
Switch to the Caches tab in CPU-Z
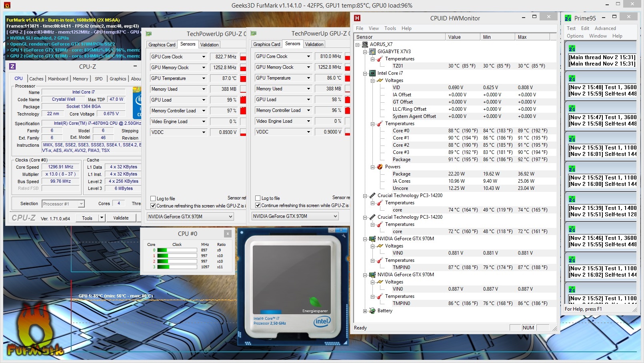(36, 79)
